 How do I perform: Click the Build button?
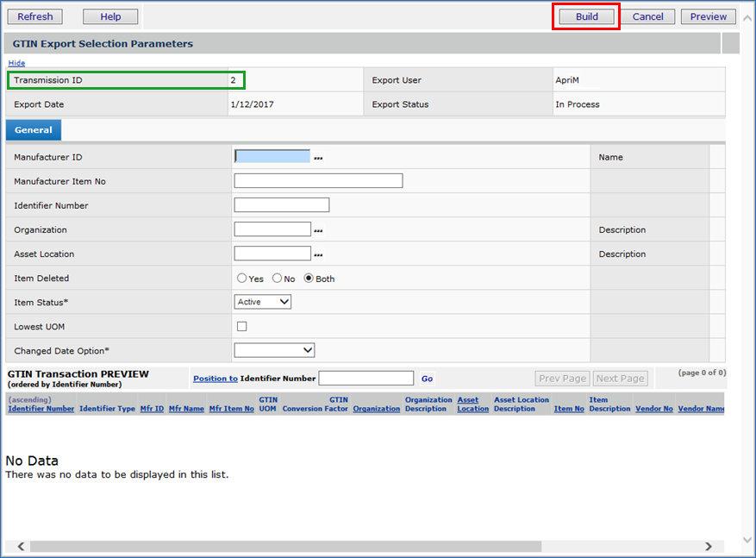tap(586, 16)
